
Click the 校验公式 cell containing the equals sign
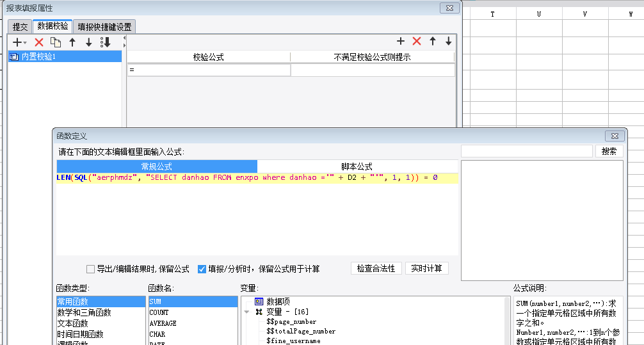click(x=209, y=70)
